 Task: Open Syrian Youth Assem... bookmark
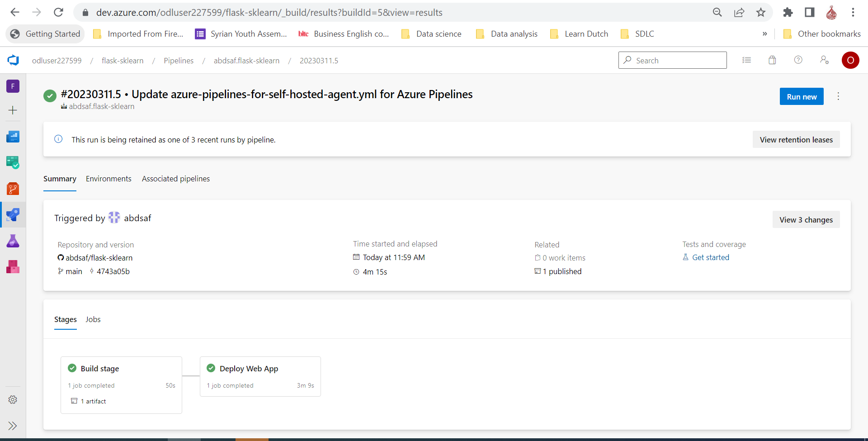241,34
